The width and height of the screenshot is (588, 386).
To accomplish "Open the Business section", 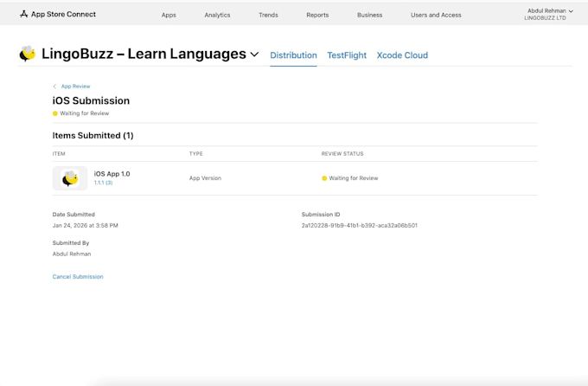I will (x=370, y=15).
